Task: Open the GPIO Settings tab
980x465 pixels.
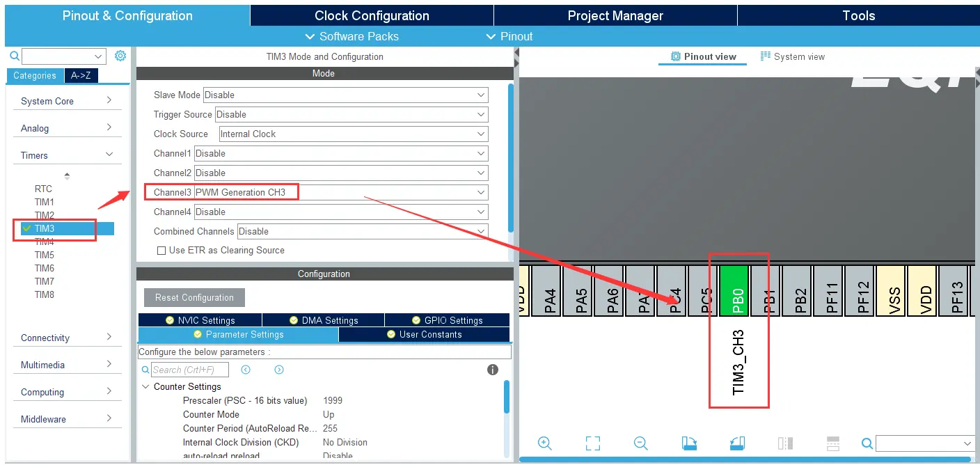Action: (x=447, y=320)
